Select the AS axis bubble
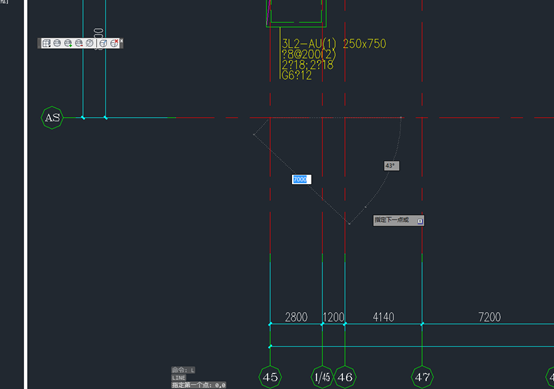 pyautogui.click(x=52, y=118)
